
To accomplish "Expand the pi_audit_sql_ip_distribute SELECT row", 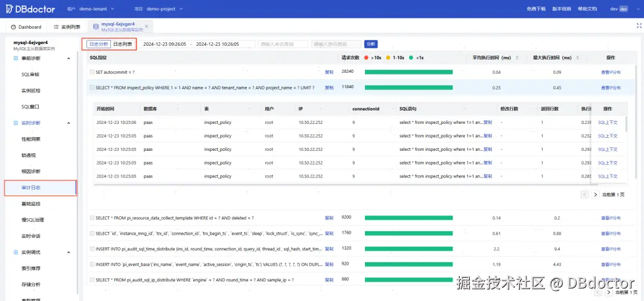I will pos(92,280).
